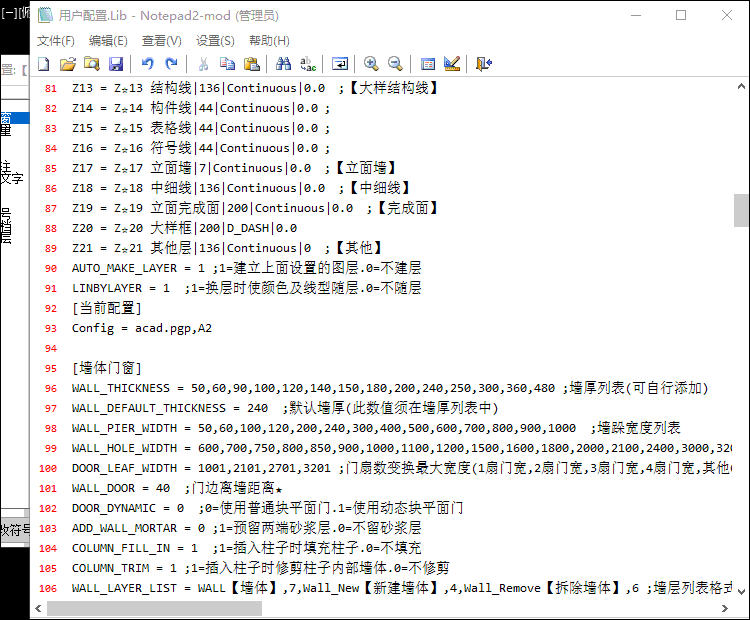The width and height of the screenshot is (750, 620).
Task: Click the horizontal scrollbar left arrow
Action: (38, 609)
